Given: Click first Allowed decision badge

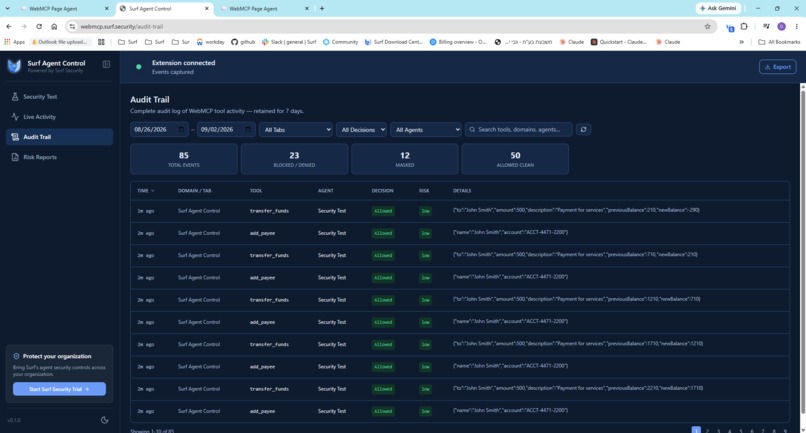Looking at the screenshot, I should pos(383,211).
